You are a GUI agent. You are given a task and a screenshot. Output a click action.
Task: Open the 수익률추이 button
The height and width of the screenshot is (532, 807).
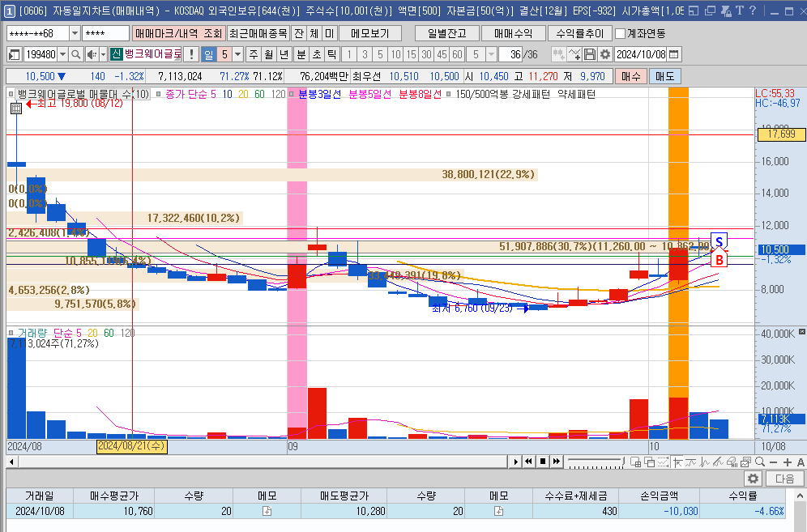click(580, 33)
